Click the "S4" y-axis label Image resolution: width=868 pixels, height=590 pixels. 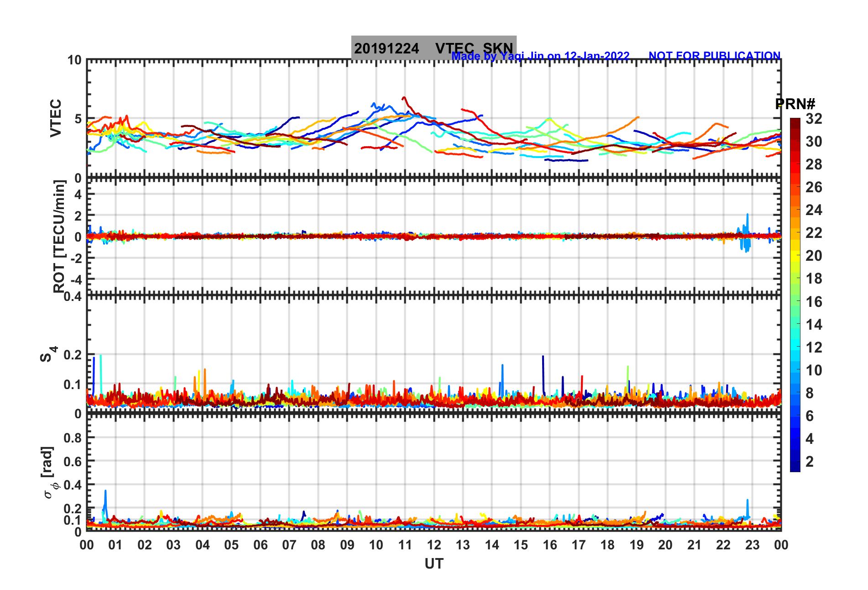tap(48, 354)
